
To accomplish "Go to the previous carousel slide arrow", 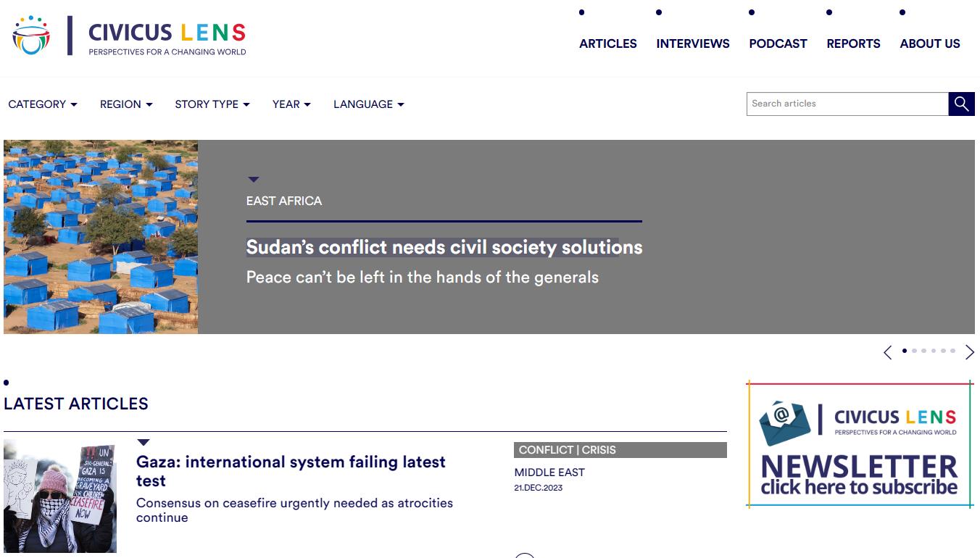I will tap(888, 352).
